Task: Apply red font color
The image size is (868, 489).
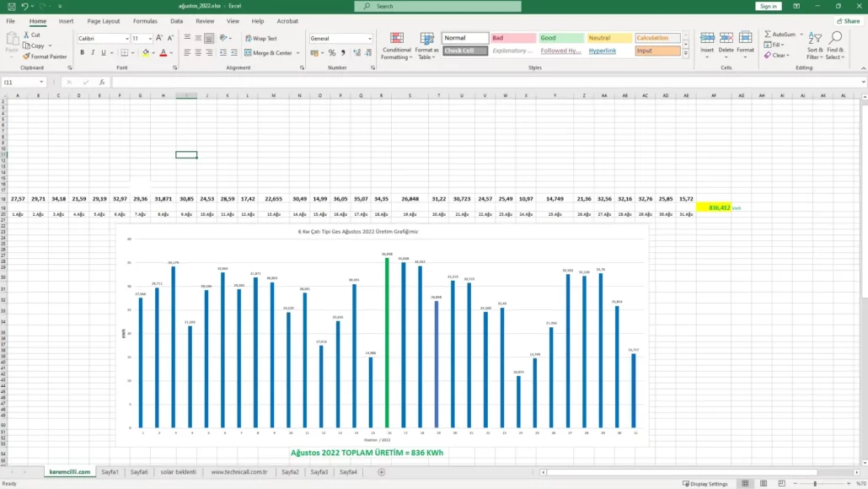Action: point(163,52)
